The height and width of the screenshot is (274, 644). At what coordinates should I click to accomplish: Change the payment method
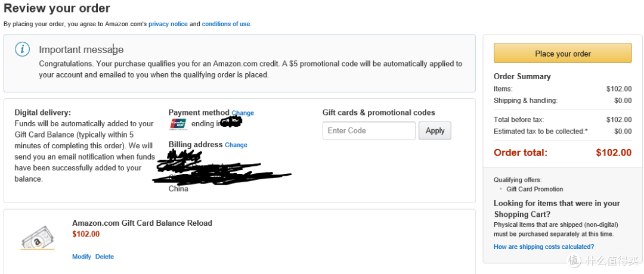point(243,113)
